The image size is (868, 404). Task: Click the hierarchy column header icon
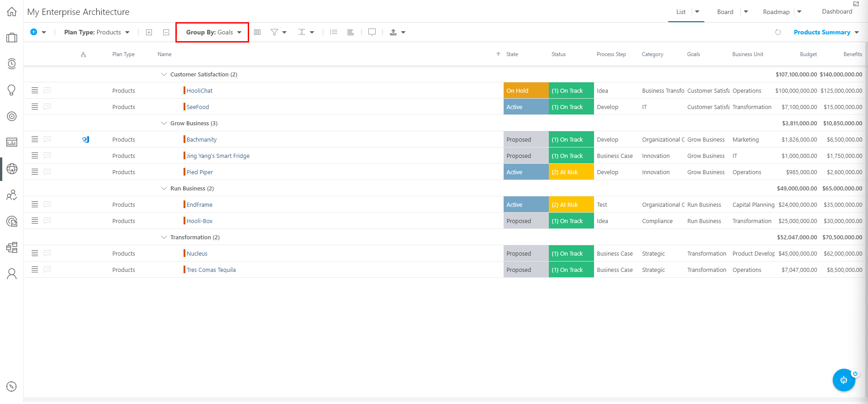pos(83,54)
